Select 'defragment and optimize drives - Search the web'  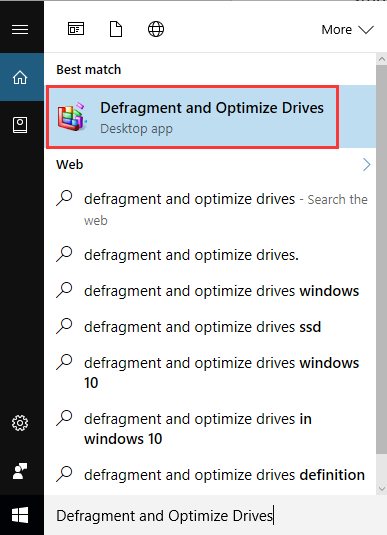click(211, 209)
